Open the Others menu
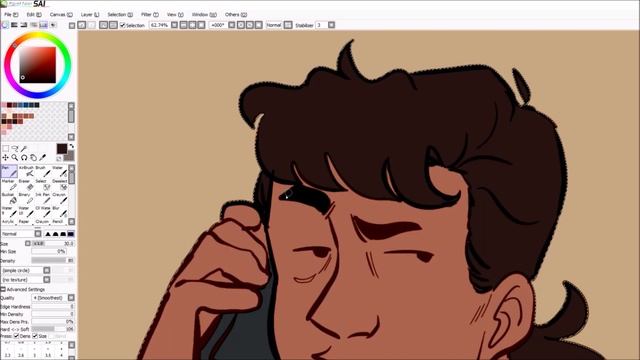Screen dimensions: 640x360 pyautogui.click(x=236, y=14)
